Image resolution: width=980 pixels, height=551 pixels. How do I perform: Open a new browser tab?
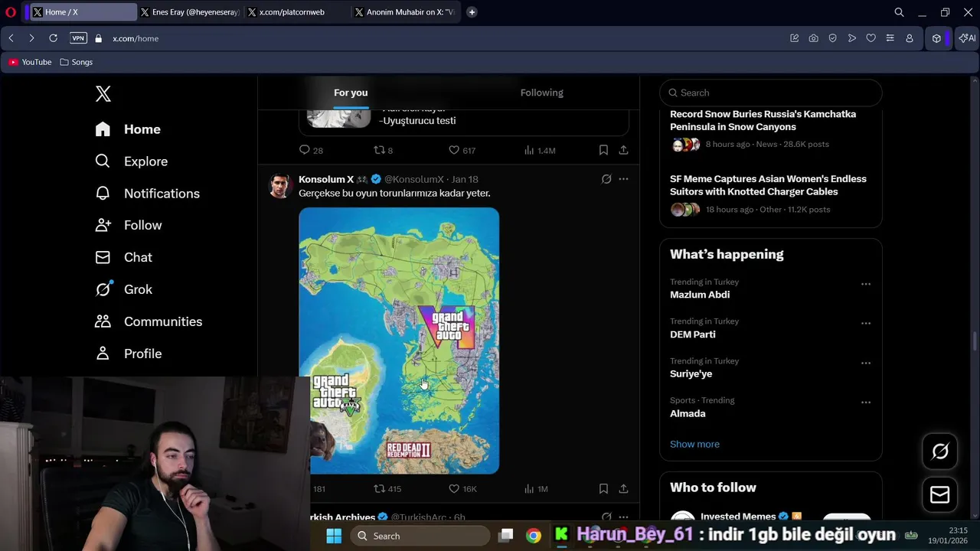pyautogui.click(x=472, y=12)
